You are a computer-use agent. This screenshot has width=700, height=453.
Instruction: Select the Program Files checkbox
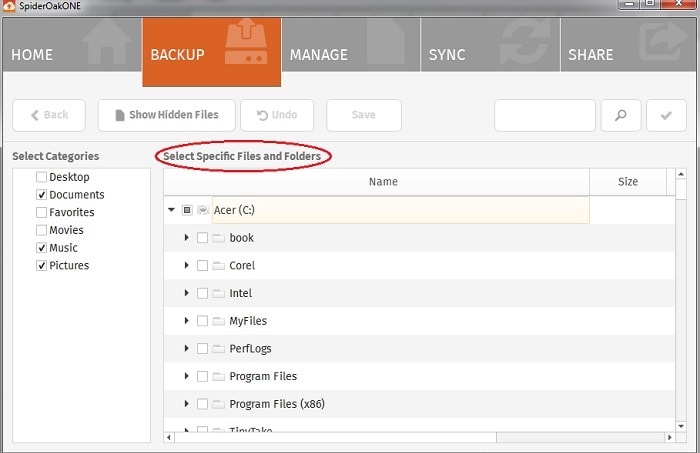(202, 376)
